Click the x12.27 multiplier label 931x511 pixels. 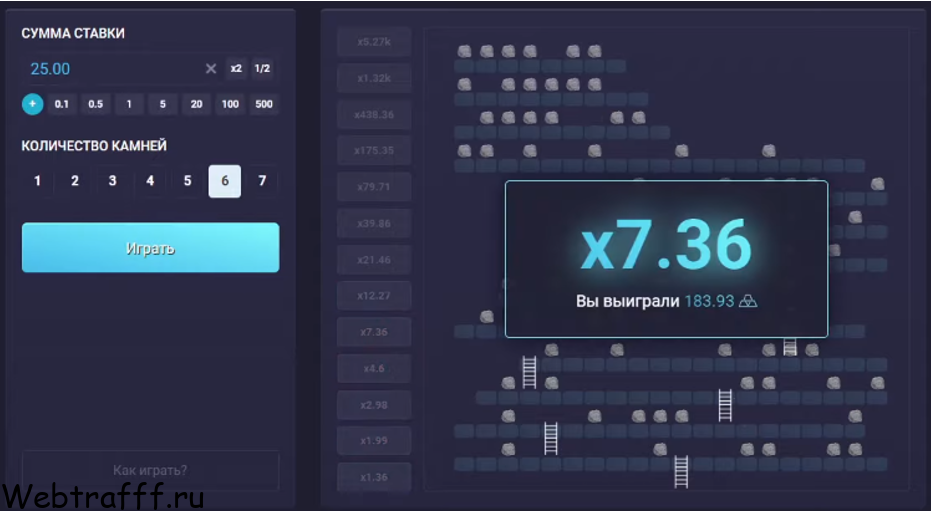click(374, 296)
